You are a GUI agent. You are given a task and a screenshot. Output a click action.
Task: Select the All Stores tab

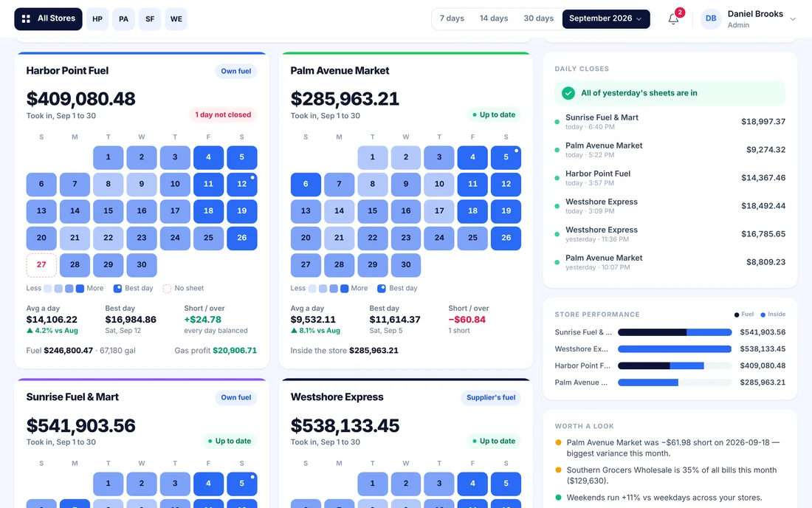[x=48, y=18]
